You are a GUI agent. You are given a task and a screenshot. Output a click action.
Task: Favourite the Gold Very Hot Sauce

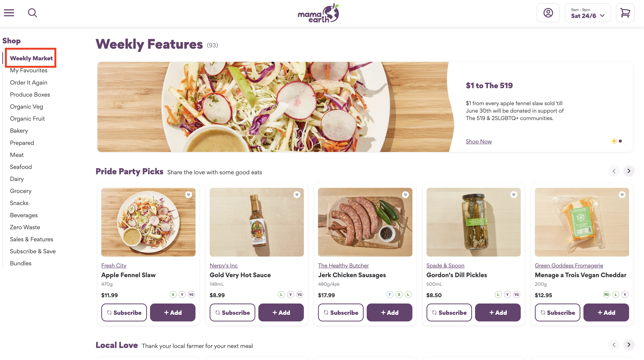(x=297, y=195)
